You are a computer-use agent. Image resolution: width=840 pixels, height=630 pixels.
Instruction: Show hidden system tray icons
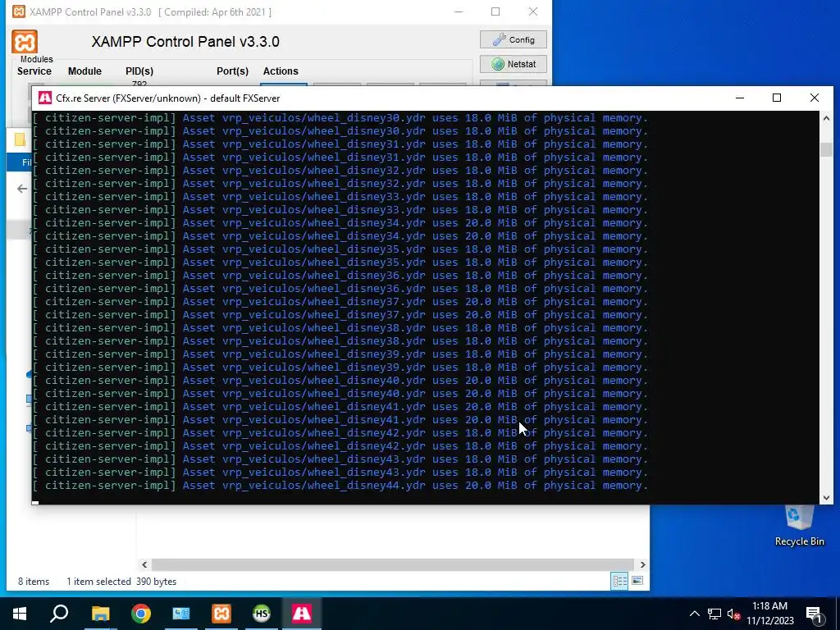click(694, 614)
